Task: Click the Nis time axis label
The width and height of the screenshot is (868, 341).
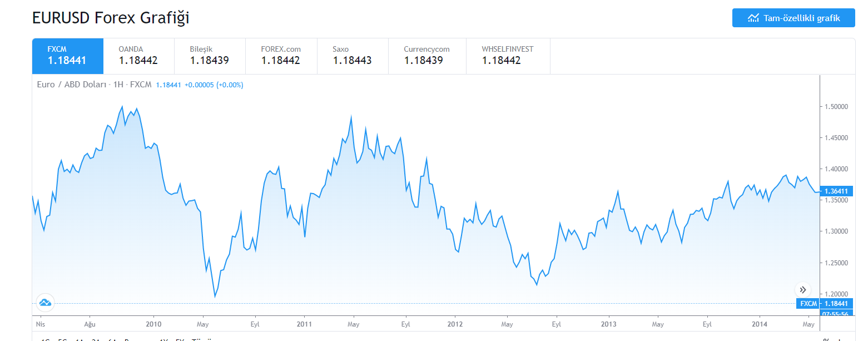Action: (39, 324)
